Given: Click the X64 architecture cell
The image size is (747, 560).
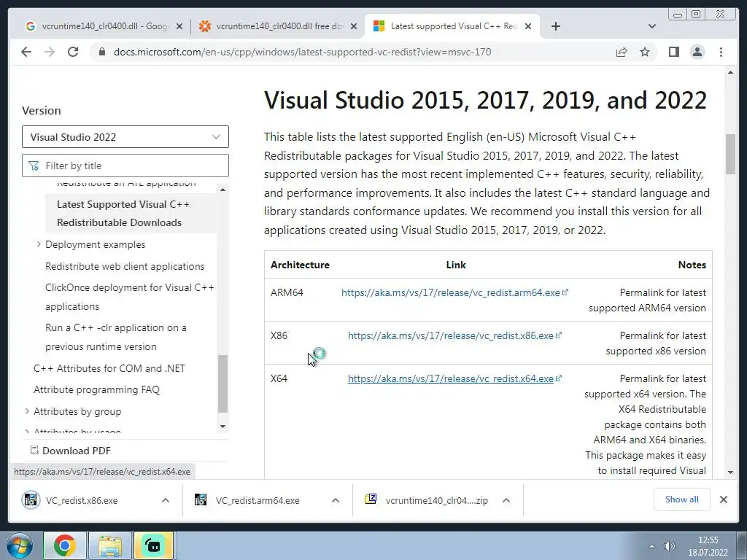Looking at the screenshot, I should (x=279, y=378).
